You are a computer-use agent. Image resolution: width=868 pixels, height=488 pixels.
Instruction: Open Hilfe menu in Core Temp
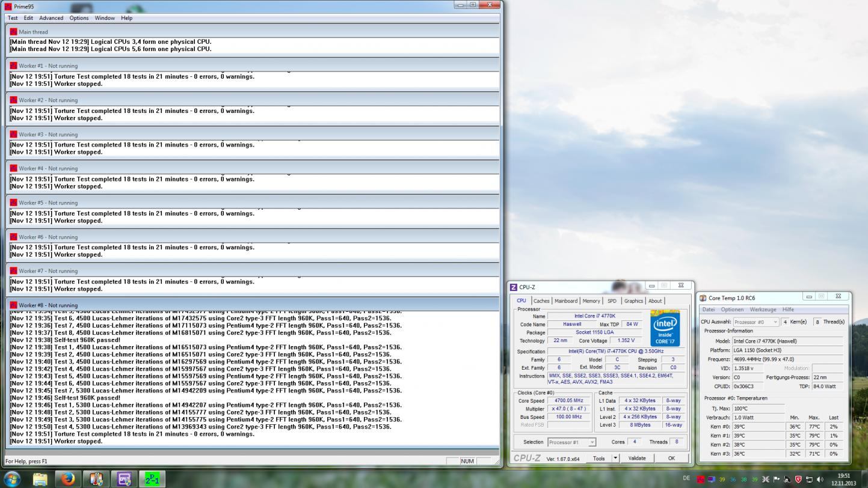pyautogui.click(x=788, y=310)
